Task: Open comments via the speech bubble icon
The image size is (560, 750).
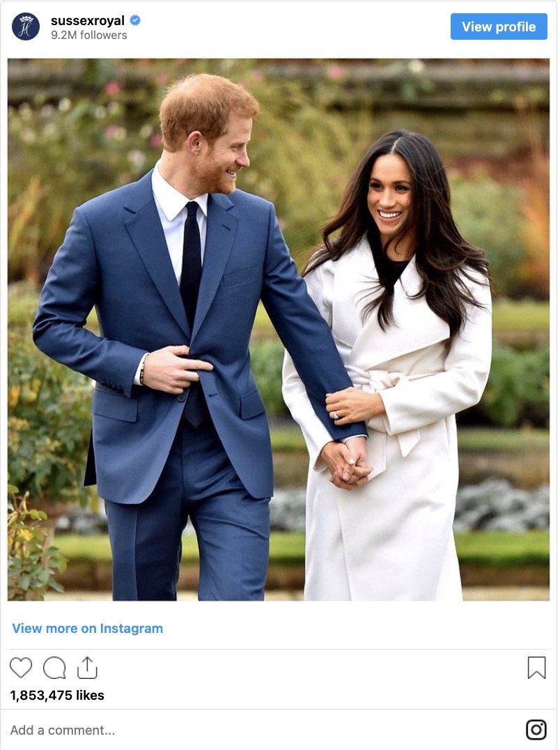Action: 54,668
